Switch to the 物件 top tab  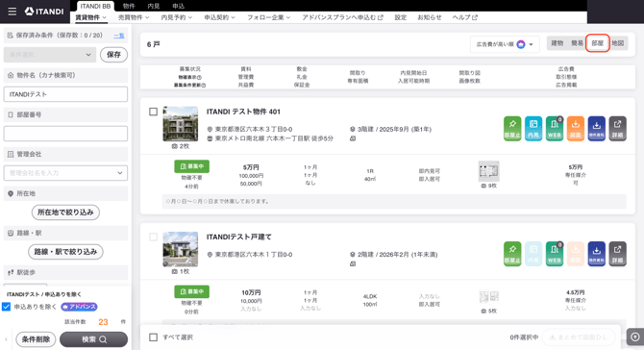(129, 6)
